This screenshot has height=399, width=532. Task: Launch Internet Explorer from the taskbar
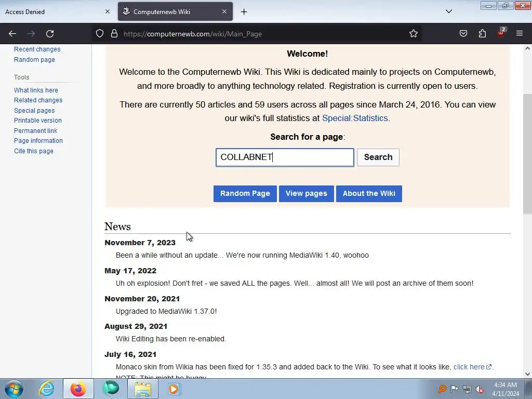pyautogui.click(x=46, y=389)
